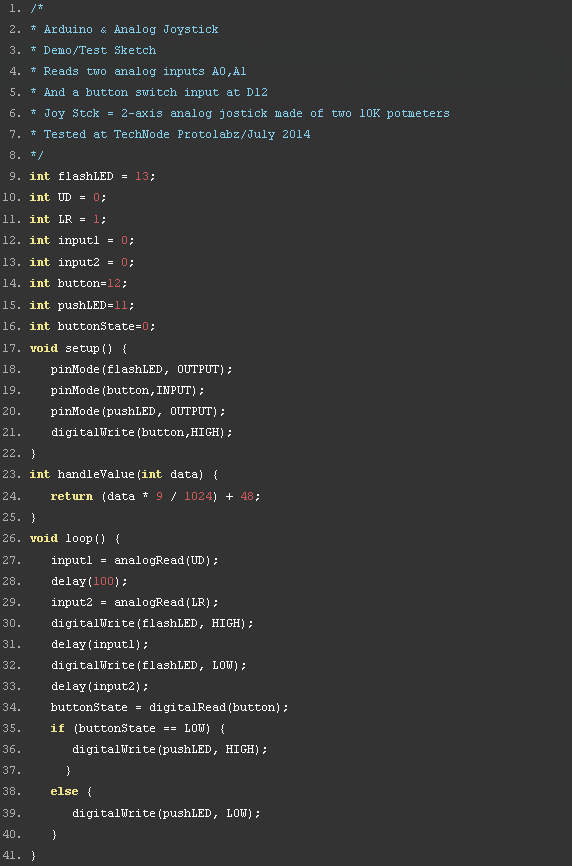Click the return statement with 1024
The image size is (572, 866).
[155, 496]
